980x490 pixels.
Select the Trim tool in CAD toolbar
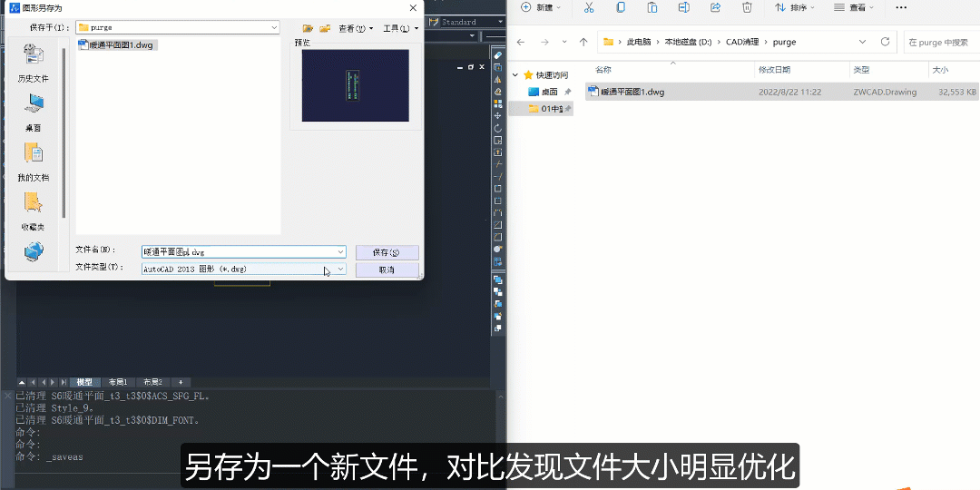click(498, 164)
